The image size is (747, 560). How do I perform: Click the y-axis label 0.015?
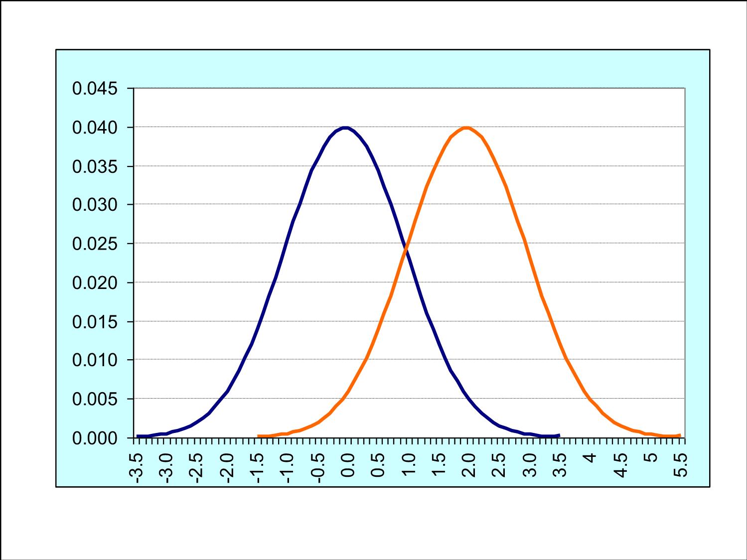(95, 321)
